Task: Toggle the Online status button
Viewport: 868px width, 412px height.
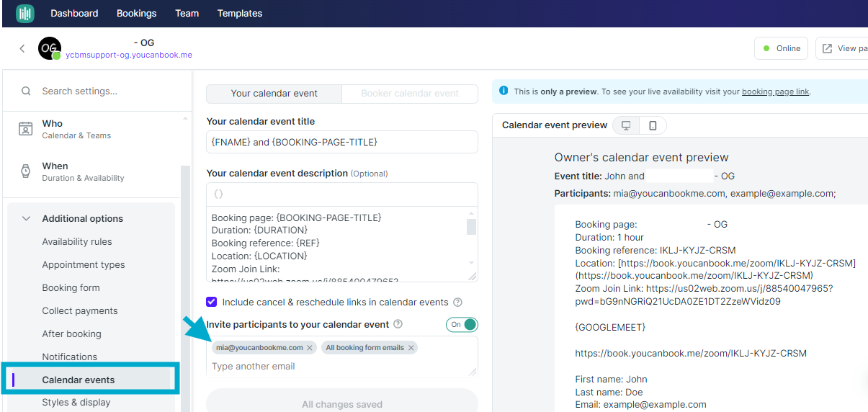Action: click(781, 48)
